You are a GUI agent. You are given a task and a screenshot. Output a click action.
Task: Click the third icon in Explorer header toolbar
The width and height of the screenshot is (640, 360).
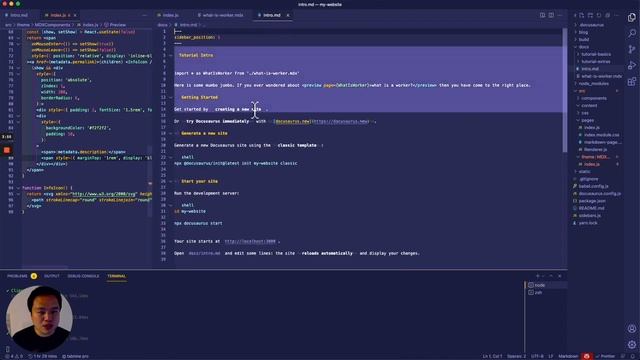pos(599,16)
